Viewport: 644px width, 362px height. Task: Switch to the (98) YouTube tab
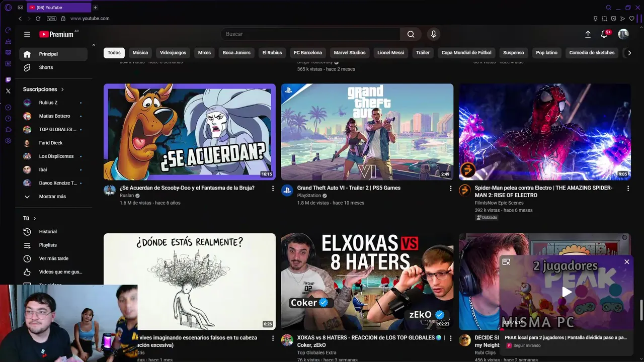point(58,8)
